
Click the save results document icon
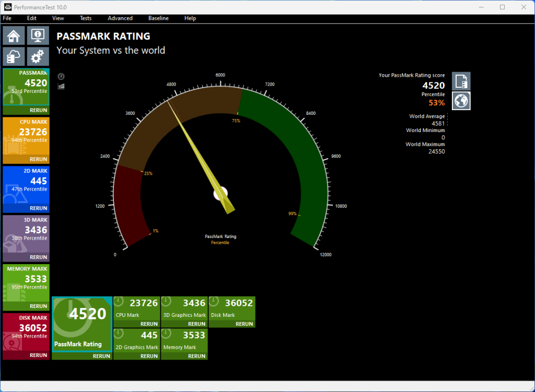[x=461, y=81]
